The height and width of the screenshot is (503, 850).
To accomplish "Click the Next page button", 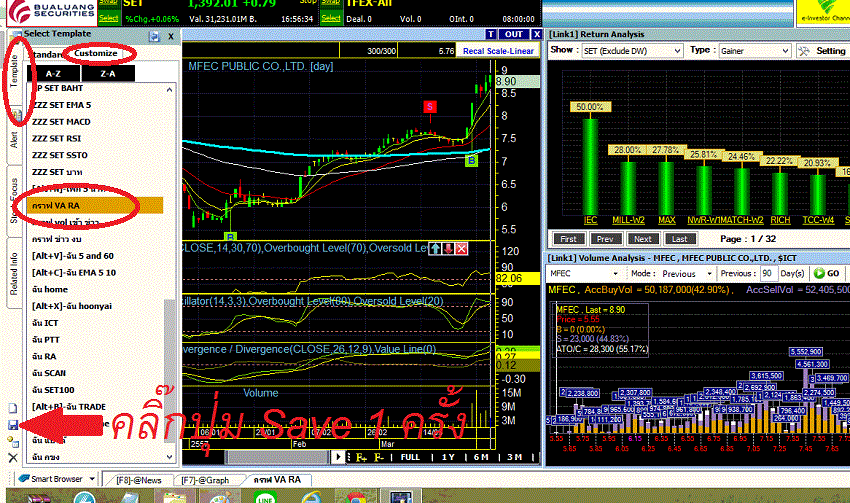I will pyautogui.click(x=642, y=238).
